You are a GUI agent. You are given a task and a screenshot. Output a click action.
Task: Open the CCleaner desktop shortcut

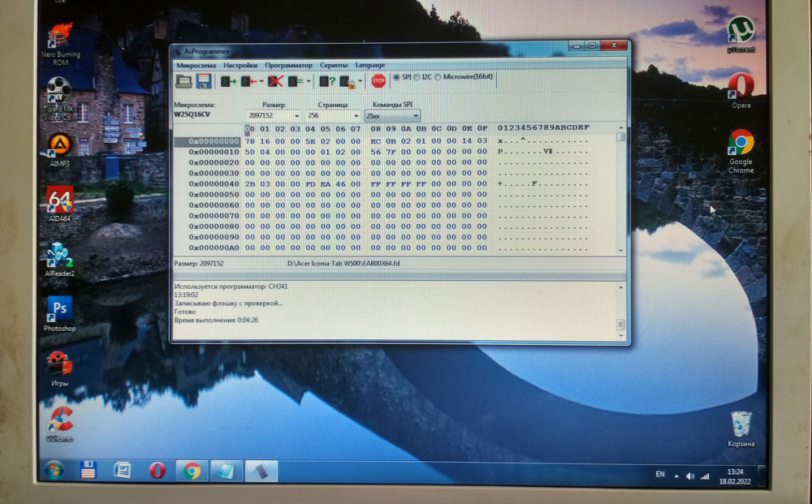tap(59, 424)
